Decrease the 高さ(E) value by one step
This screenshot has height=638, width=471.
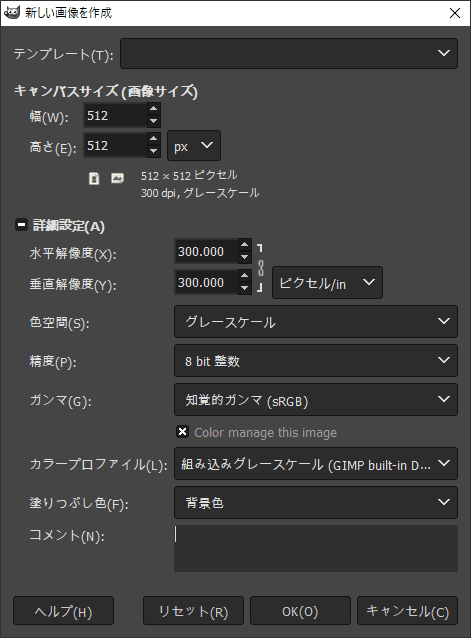153,151
